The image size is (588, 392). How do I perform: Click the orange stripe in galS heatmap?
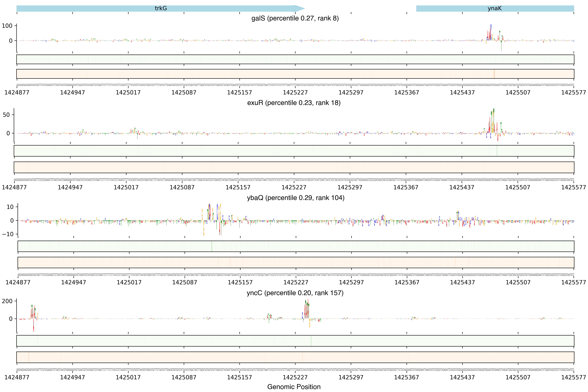point(494,74)
